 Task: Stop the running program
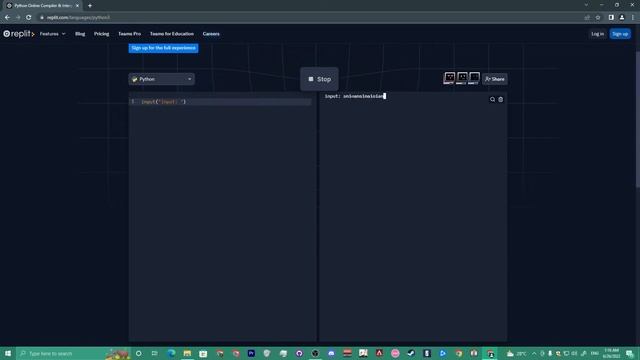(x=319, y=79)
